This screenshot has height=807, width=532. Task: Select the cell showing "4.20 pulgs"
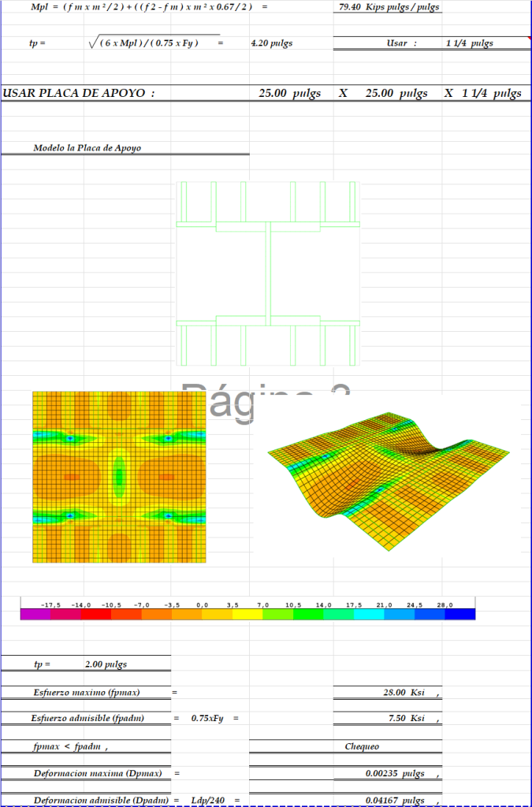pos(272,43)
